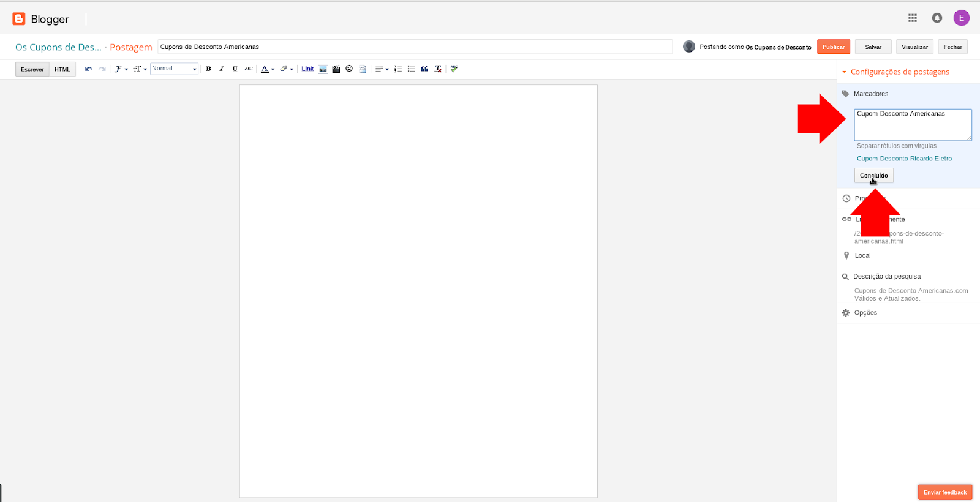The image size is (980, 502).
Task: Open the text alignment dropdown
Action: [382, 69]
